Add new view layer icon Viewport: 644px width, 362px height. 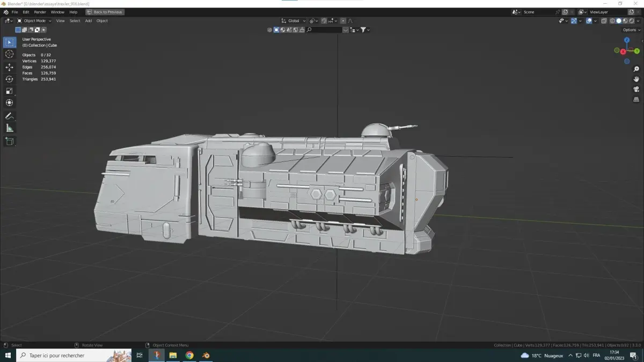[x=631, y=12]
